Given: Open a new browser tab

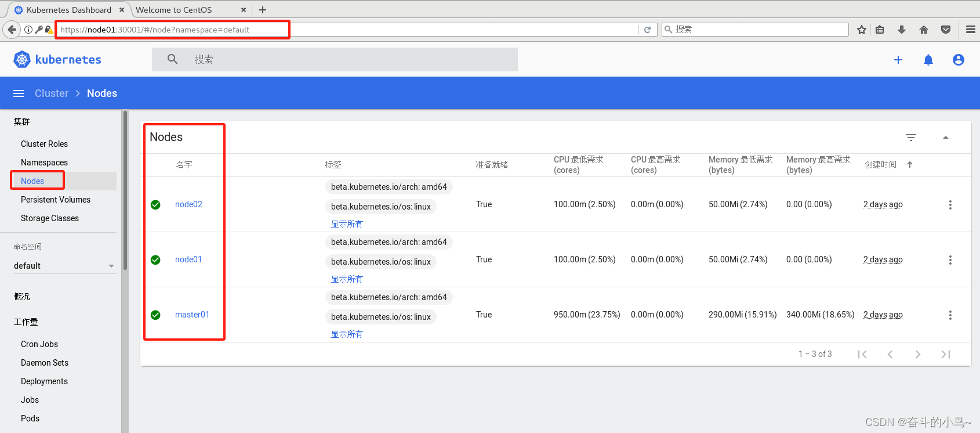Looking at the screenshot, I should pos(263,10).
